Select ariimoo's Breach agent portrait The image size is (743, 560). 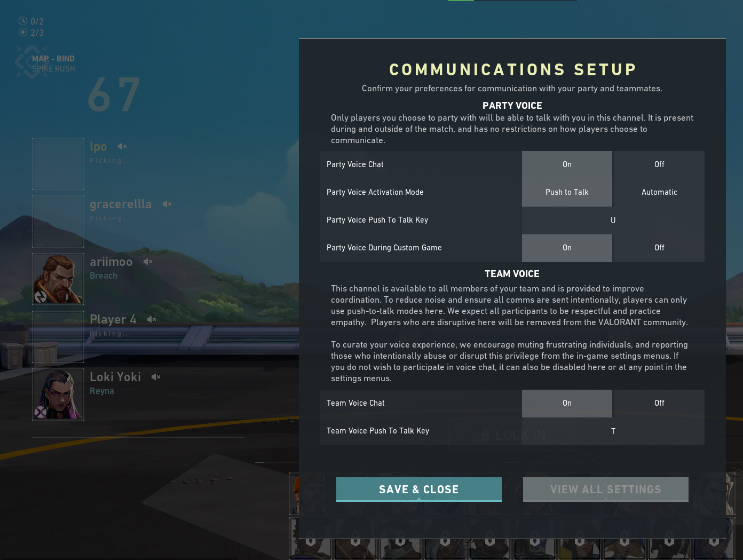[58, 279]
